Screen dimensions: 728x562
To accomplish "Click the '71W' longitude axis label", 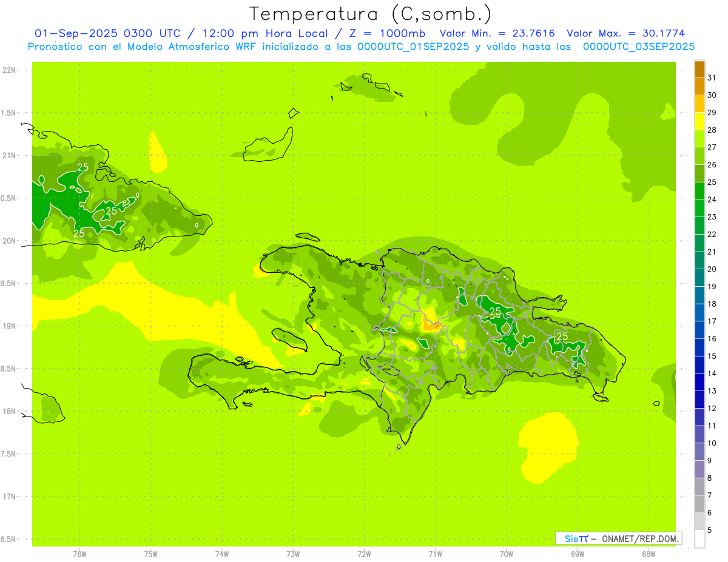I will (435, 554).
